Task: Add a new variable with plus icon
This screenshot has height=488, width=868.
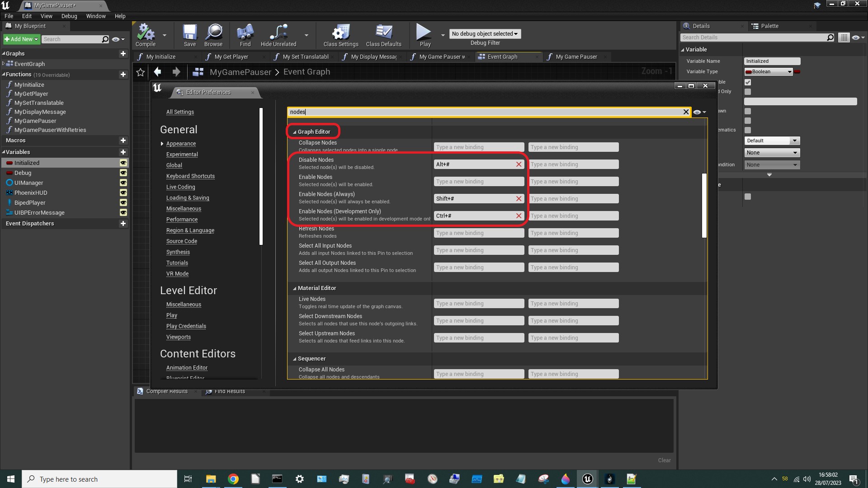Action: point(123,152)
